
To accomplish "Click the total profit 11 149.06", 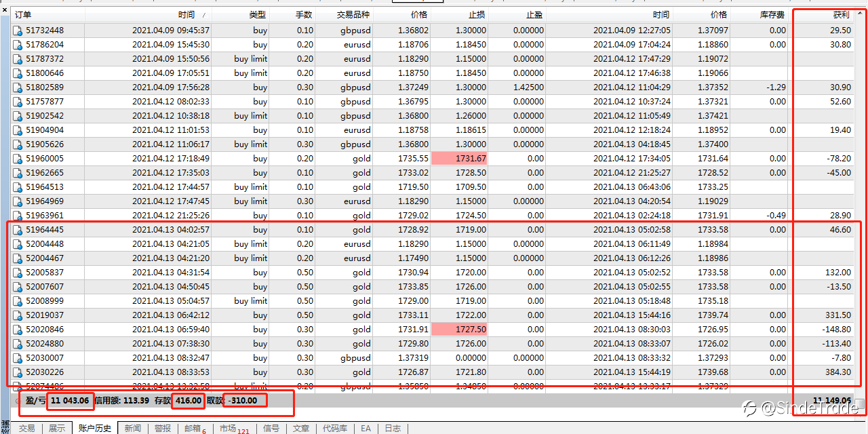I will click(831, 401).
